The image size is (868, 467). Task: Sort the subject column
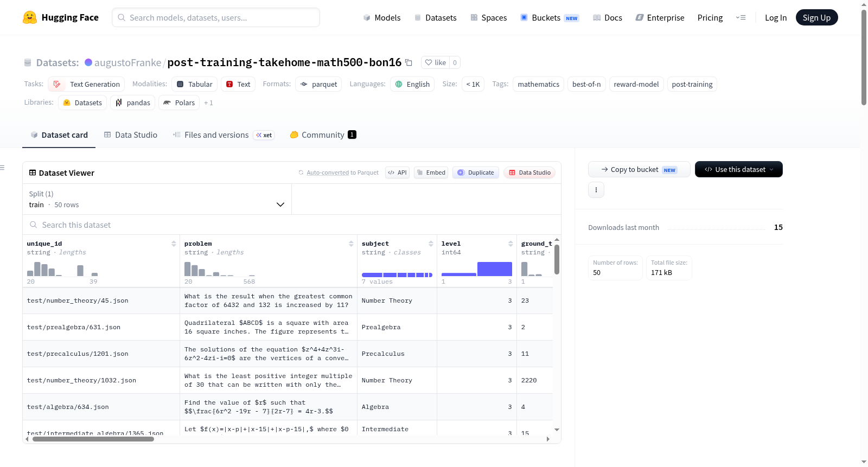[x=431, y=244]
